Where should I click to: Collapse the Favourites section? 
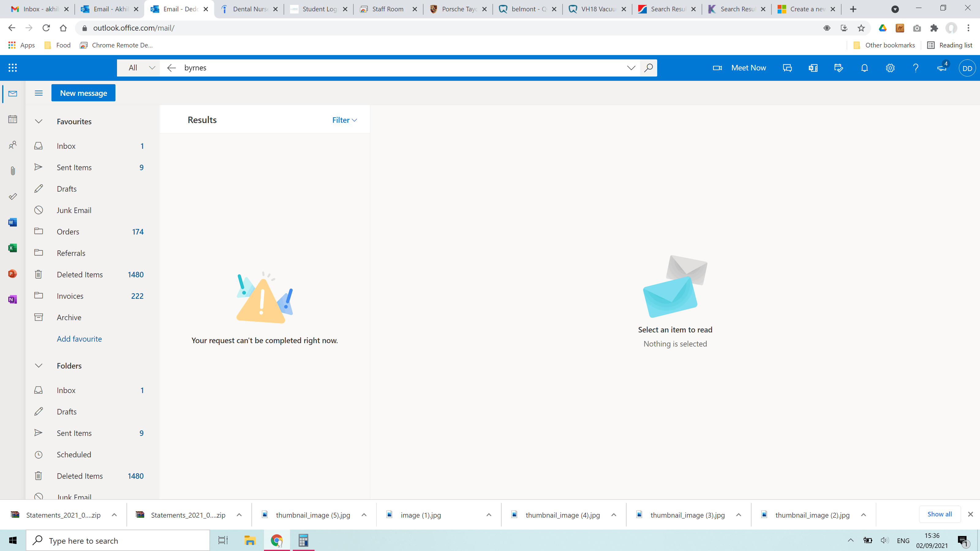[38, 121]
